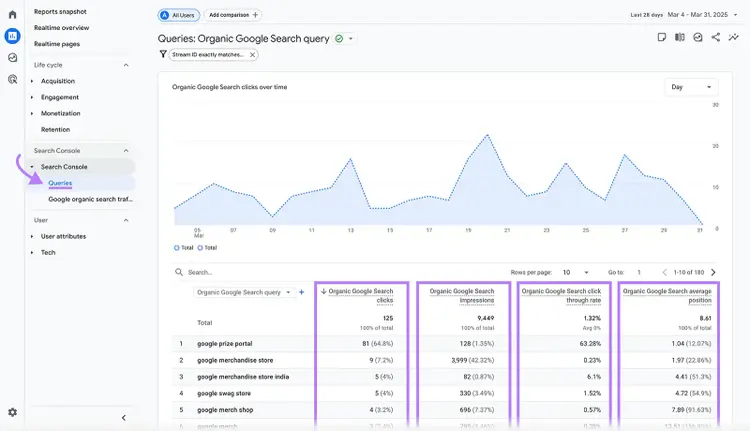Click the table search magnifier icon

pyautogui.click(x=179, y=272)
